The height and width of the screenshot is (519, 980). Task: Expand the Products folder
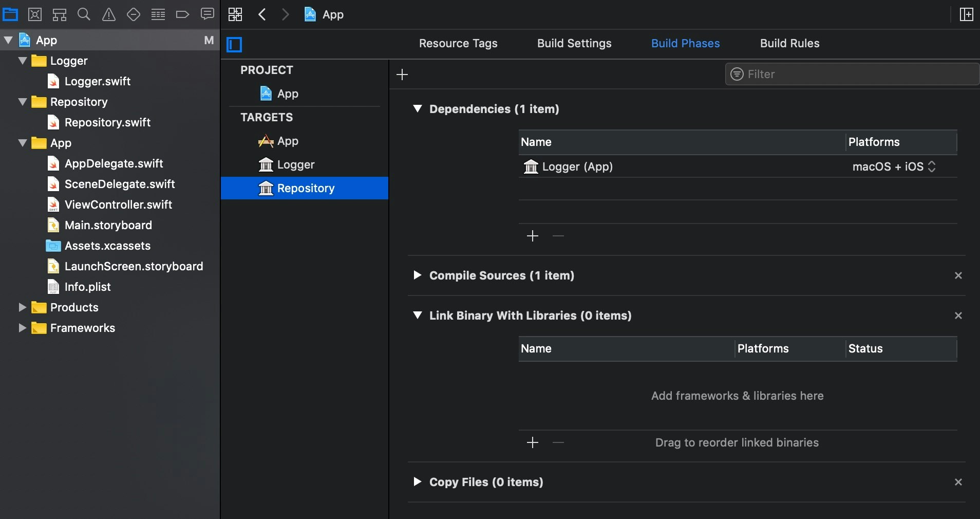22,307
